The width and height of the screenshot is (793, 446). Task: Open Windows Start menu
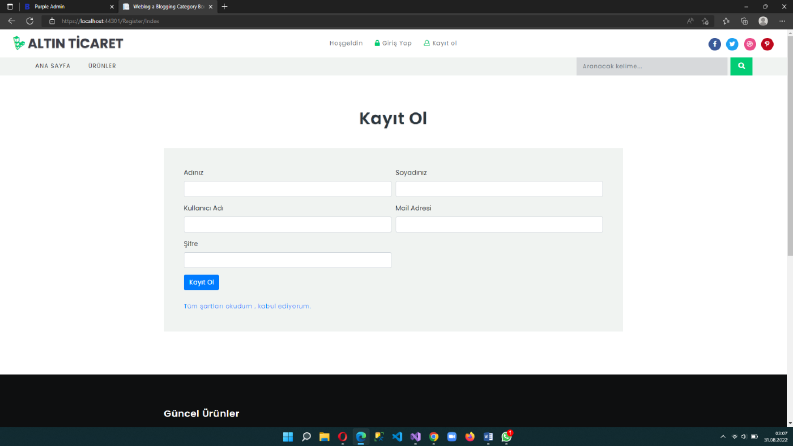[x=288, y=437]
